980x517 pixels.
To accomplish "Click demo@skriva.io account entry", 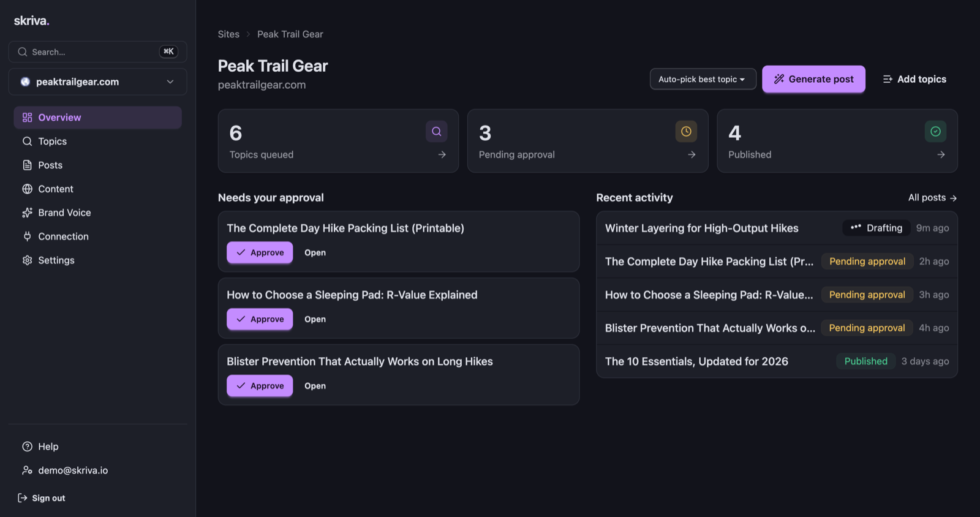I will pos(98,470).
